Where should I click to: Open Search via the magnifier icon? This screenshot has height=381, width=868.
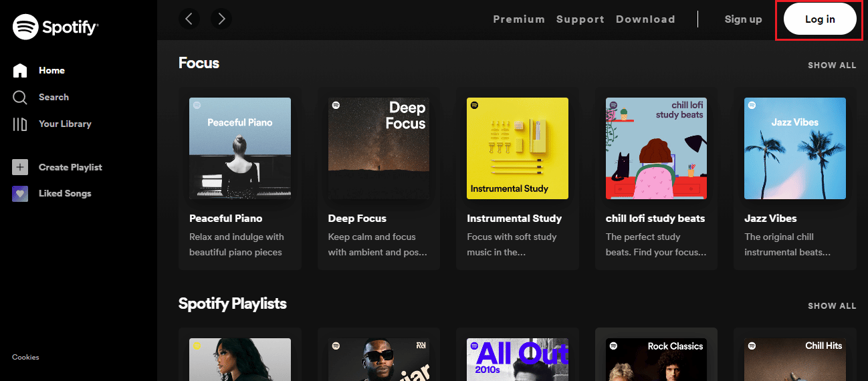click(x=20, y=98)
